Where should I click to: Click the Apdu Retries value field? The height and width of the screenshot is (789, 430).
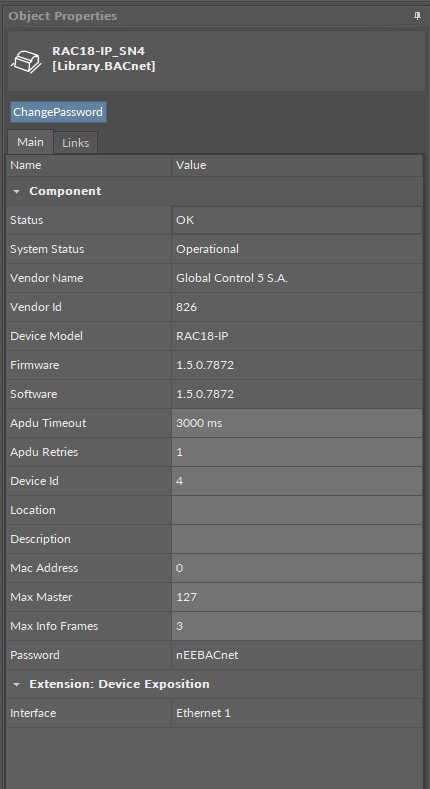tap(297, 452)
